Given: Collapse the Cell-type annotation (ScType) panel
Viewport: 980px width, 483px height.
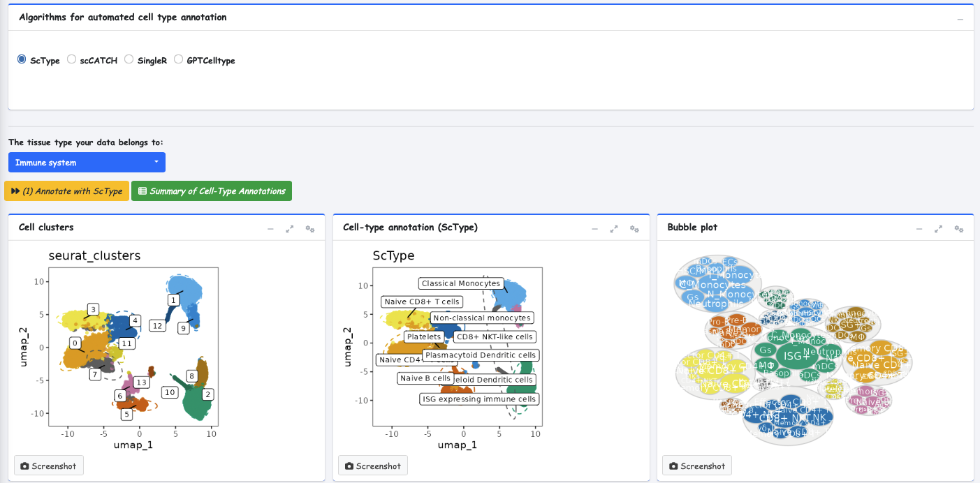Looking at the screenshot, I should [x=594, y=228].
